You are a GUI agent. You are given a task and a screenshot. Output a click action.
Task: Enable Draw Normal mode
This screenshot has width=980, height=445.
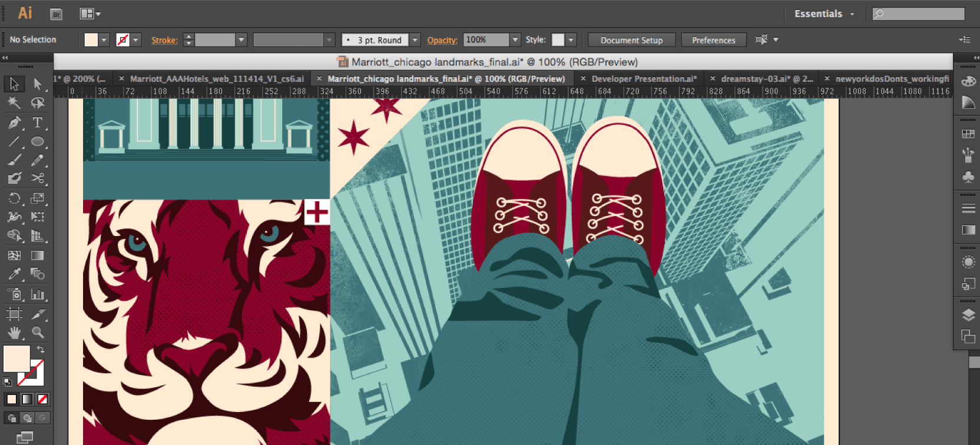click(12, 418)
